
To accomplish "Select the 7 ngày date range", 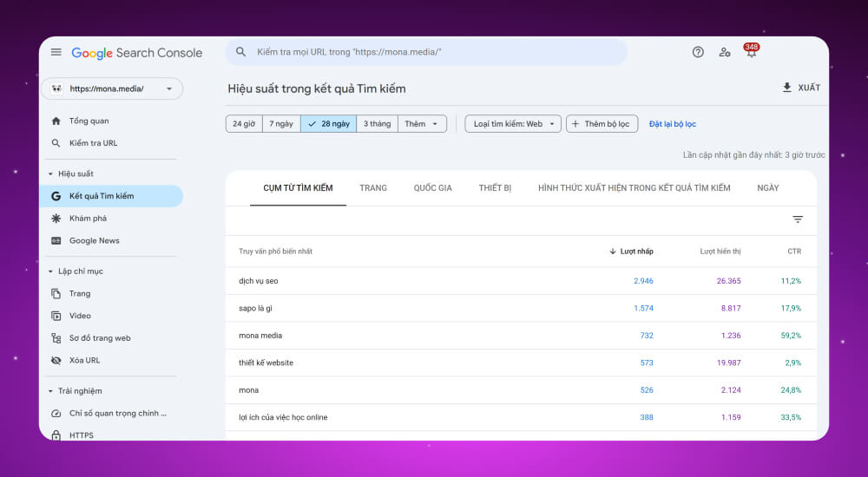I will pos(281,124).
